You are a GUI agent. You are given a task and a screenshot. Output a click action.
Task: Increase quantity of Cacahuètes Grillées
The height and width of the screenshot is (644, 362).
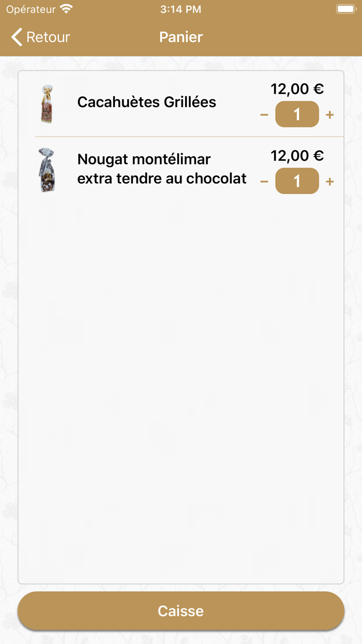click(330, 115)
